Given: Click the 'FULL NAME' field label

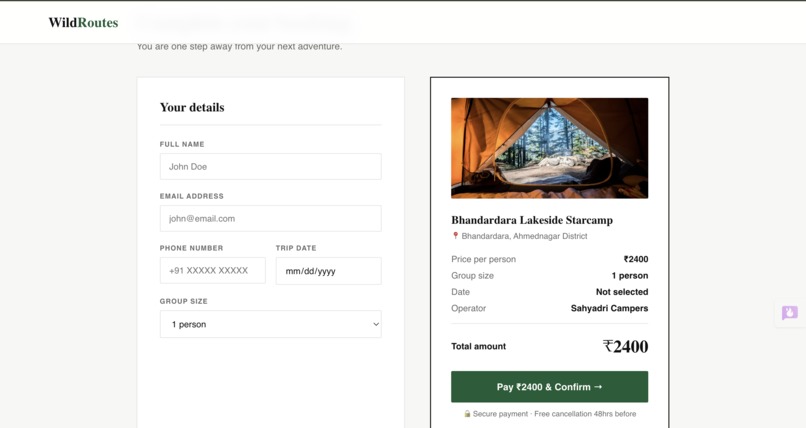Looking at the screenshot, I should (x=182, y=144).
